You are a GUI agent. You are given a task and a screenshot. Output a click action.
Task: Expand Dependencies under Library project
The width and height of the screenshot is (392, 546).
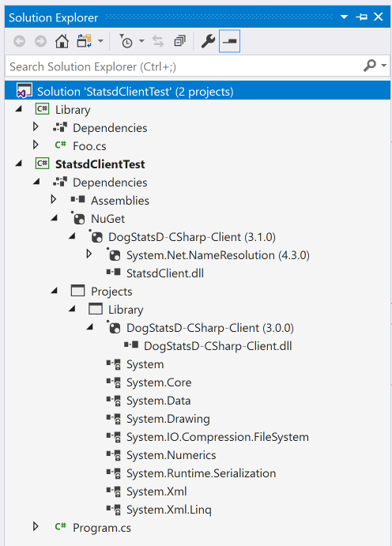[x=36, y=126]
